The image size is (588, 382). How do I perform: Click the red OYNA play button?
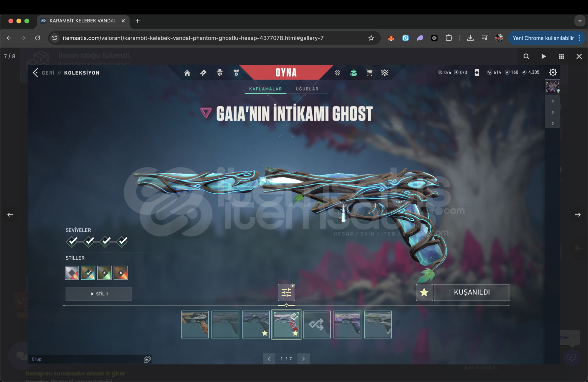click(286, 73)
